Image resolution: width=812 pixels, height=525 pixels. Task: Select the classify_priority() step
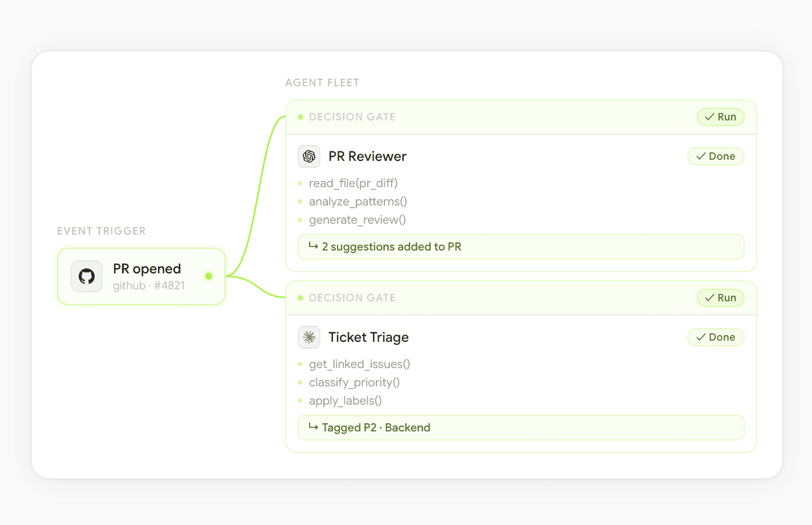coord(354,382)
